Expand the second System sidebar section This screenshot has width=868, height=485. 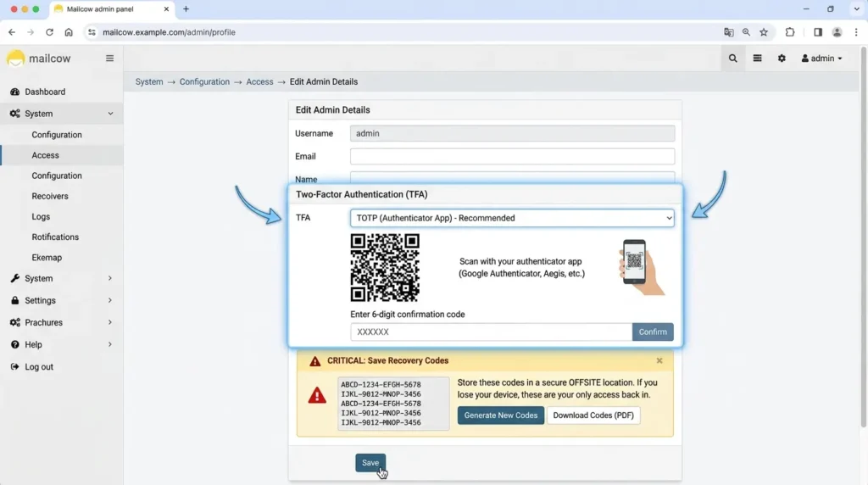point(109,278)
